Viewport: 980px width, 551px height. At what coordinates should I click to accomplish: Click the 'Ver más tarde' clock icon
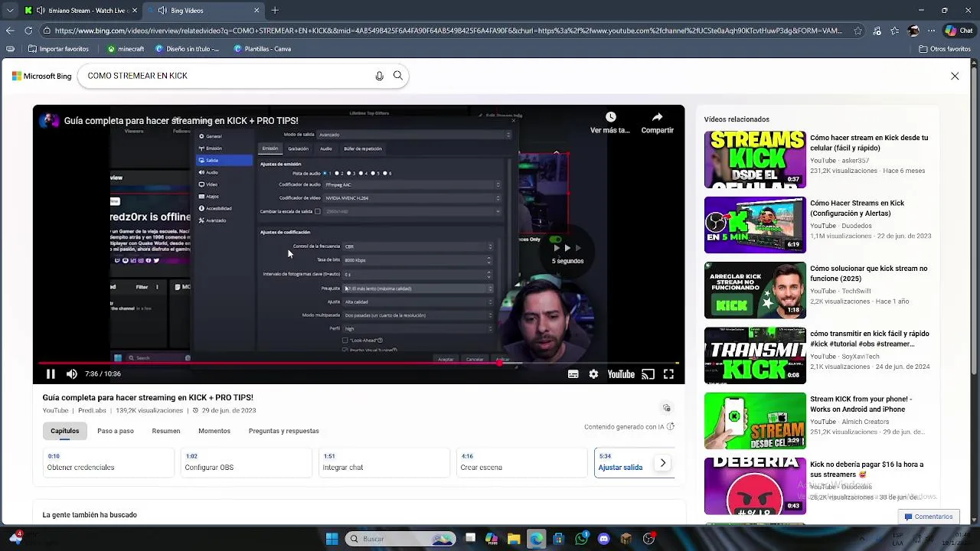coord(610,117)
